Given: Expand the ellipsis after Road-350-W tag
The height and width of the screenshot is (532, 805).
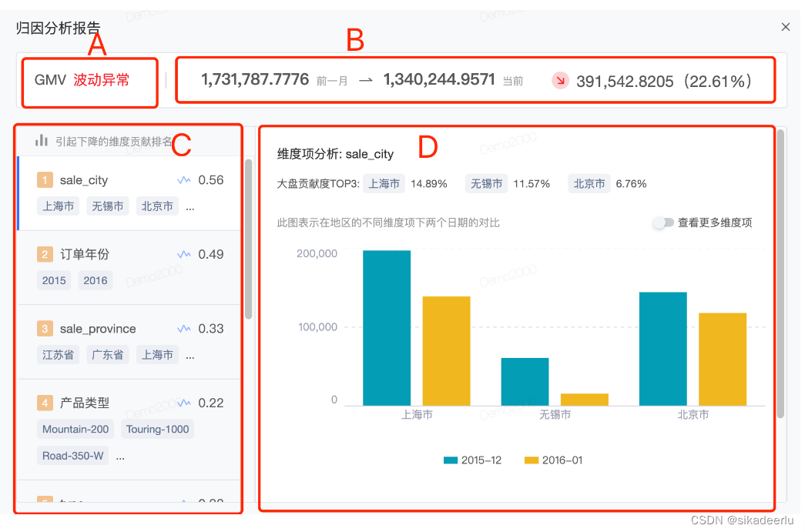Looking at the screenshot, I should [x=121, y=457].
